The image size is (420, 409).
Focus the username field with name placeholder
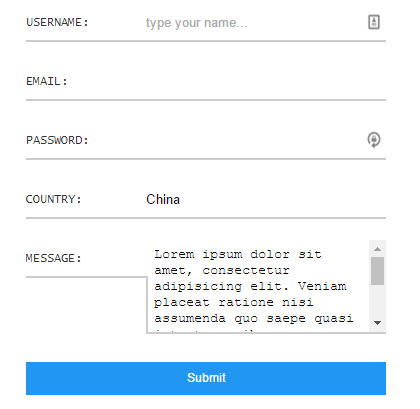point(253,23)
